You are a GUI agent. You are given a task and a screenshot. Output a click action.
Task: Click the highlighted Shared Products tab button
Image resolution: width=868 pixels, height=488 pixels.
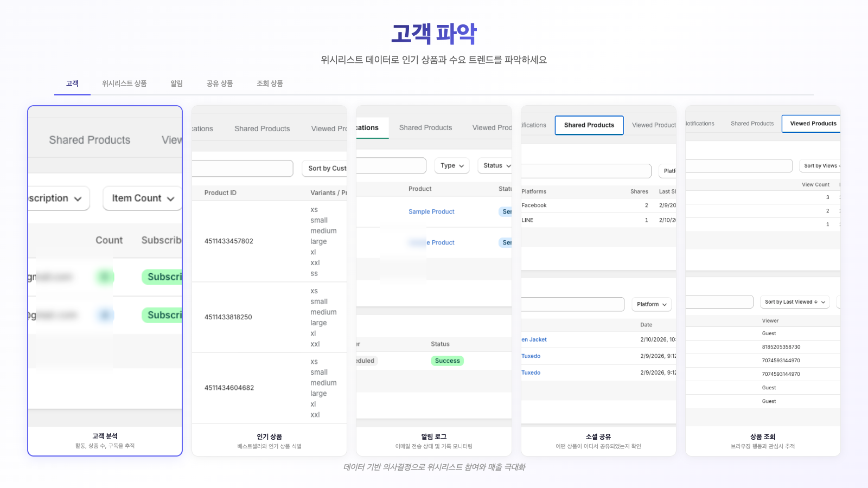(589, 125)
